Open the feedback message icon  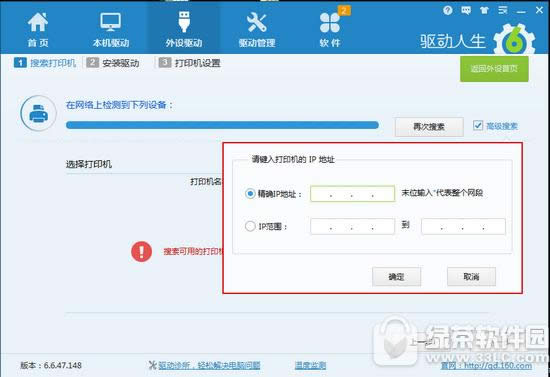point(466,11)
